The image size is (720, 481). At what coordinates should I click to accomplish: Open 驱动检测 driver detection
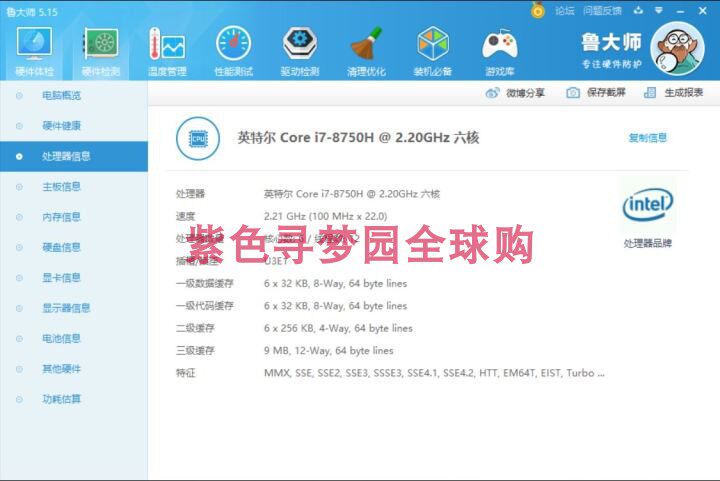[x=300, y=51]
